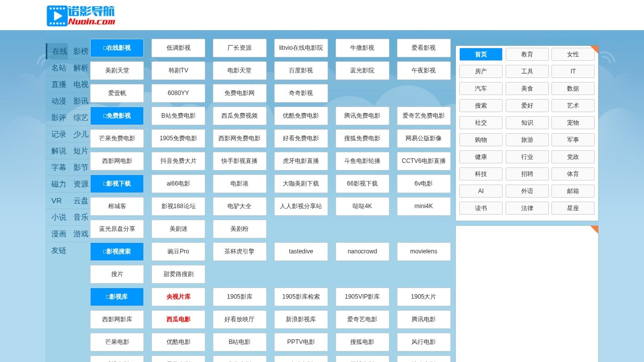The image size is (644, 362).
Task: Visit 西瓜免费视频 link
Action: pos(239,116)
